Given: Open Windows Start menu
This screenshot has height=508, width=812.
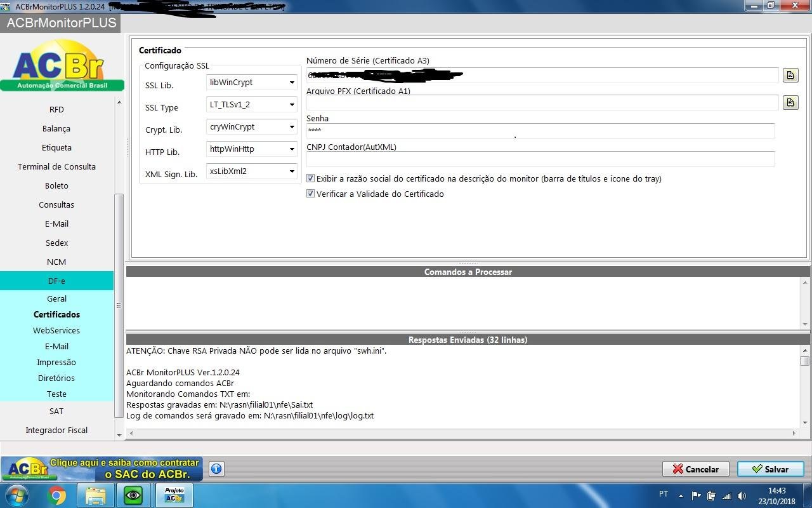Looking at the screenshot, I should tap(17, 495).
